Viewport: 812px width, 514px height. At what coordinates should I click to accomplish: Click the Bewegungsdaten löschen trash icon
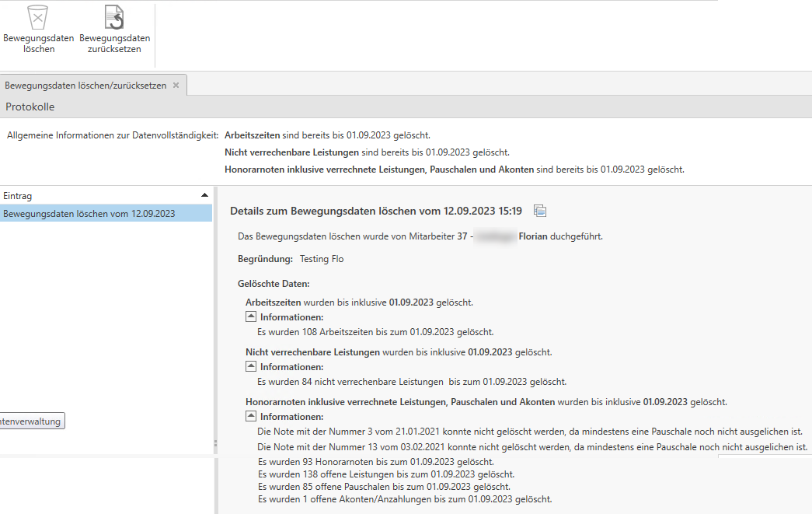[x=37, y=17]
